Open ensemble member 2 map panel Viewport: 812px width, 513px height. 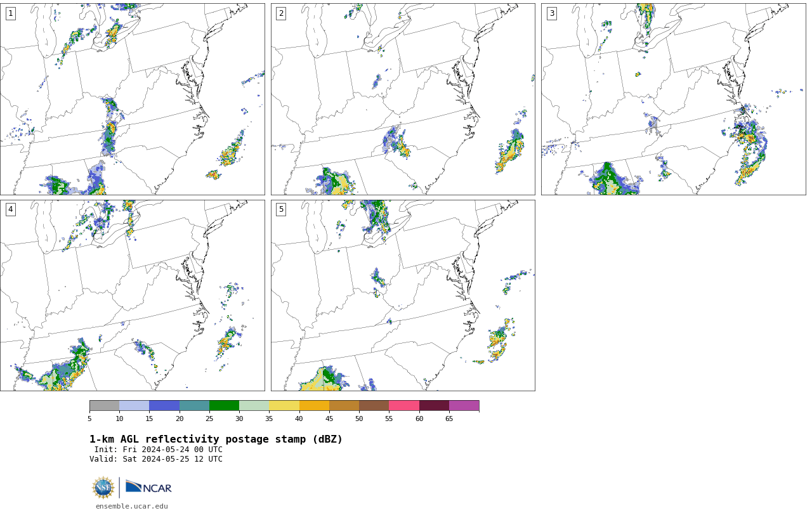pos(403,99)
